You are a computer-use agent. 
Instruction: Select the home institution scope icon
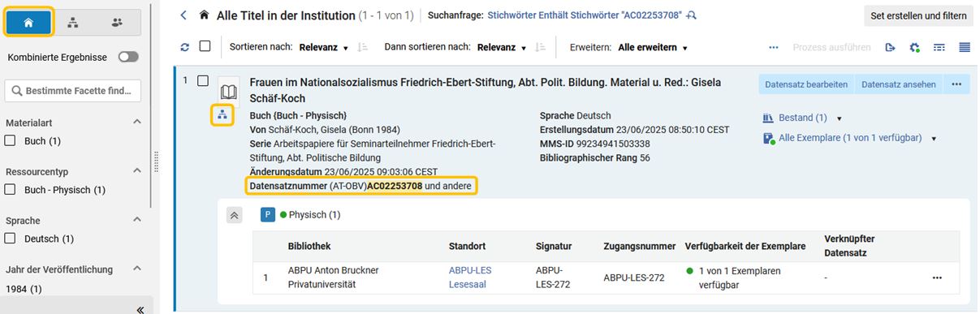(29, 23)
